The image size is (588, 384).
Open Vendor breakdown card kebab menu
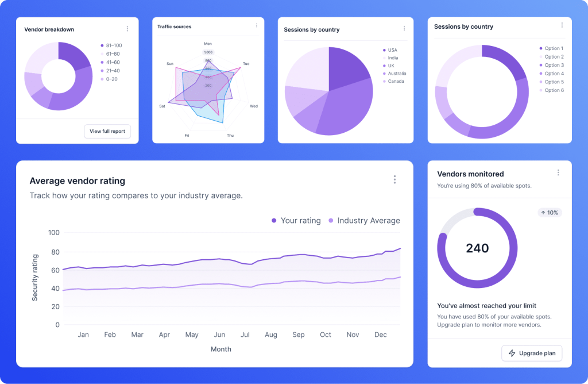click(x=127, y=29)
